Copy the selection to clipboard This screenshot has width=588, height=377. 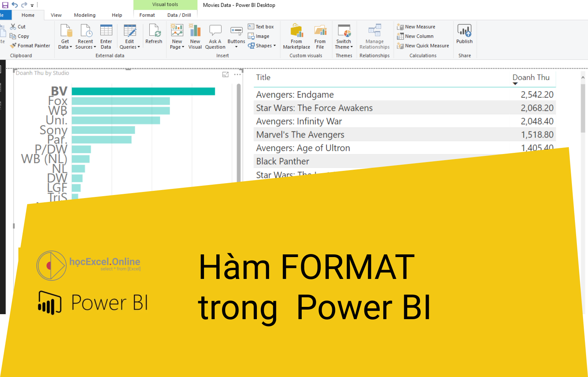click(x=20, y=36)
